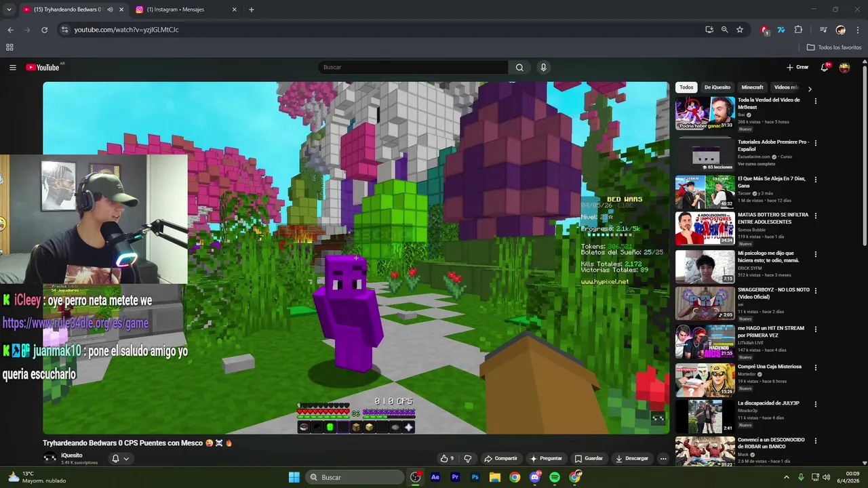Mute the YouTube tab via speaker icon
Screen dimensions: 868x488
click(x=110, y=9)
